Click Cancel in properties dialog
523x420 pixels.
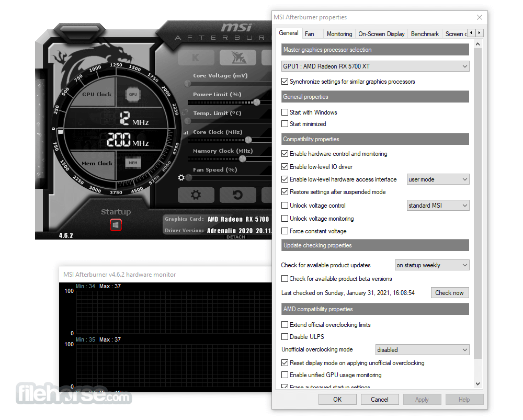(380, 399)
